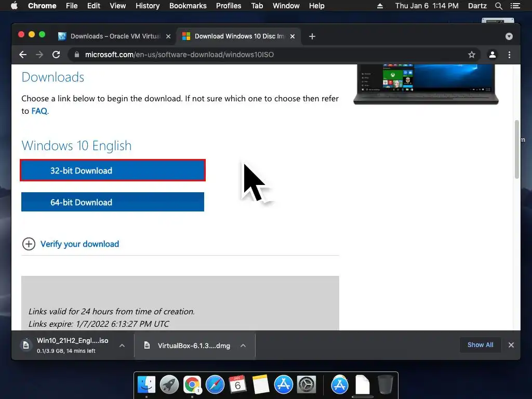Reload the current page
532x399 pixels.
coord(56,55)
